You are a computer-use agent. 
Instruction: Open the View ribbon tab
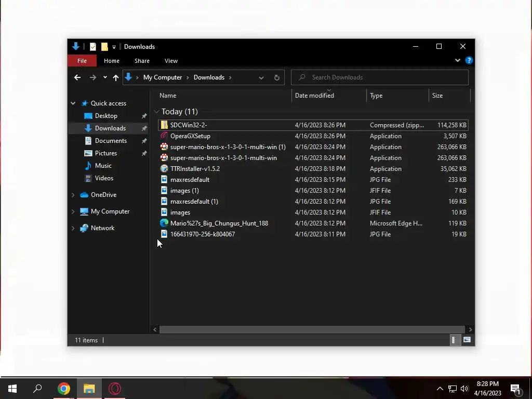pos(171,61)
